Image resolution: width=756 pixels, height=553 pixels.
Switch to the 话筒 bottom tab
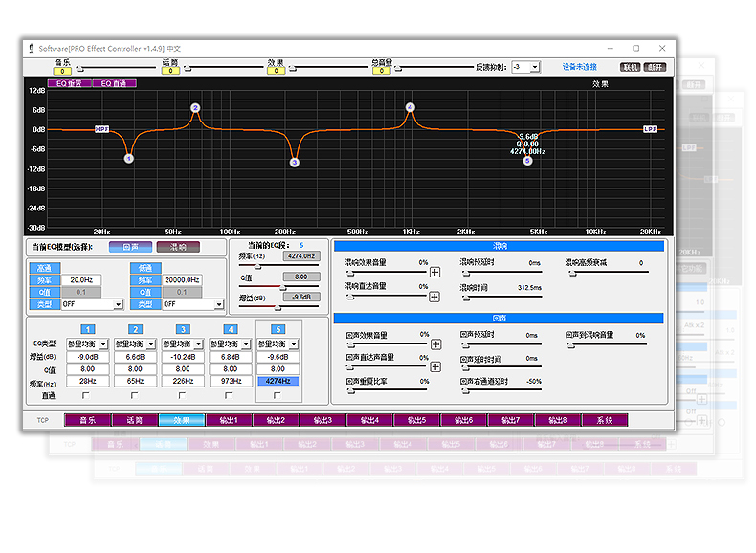pos(135,420)
